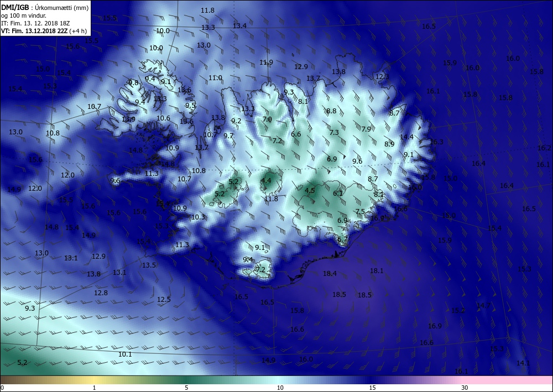
Task: Click the map value '12.8'
Action: (x=101, y=292)
